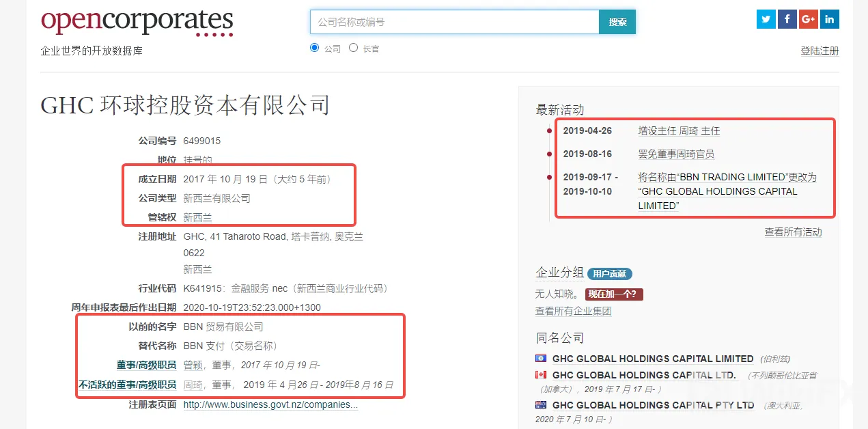Click the previous name BBN 贸易有限公司
This screenshot has width=868, height=429.
click(x=223, y=327)
